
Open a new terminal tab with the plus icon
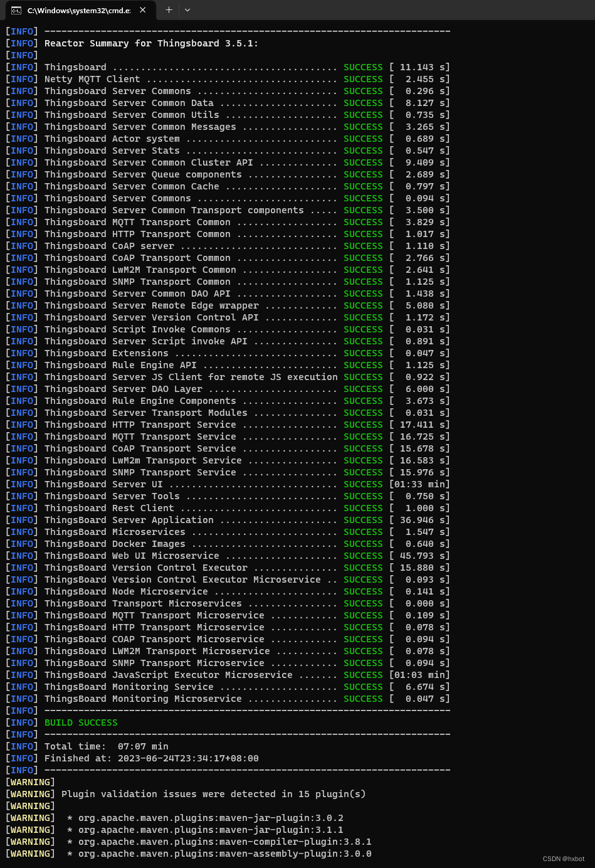168,10
